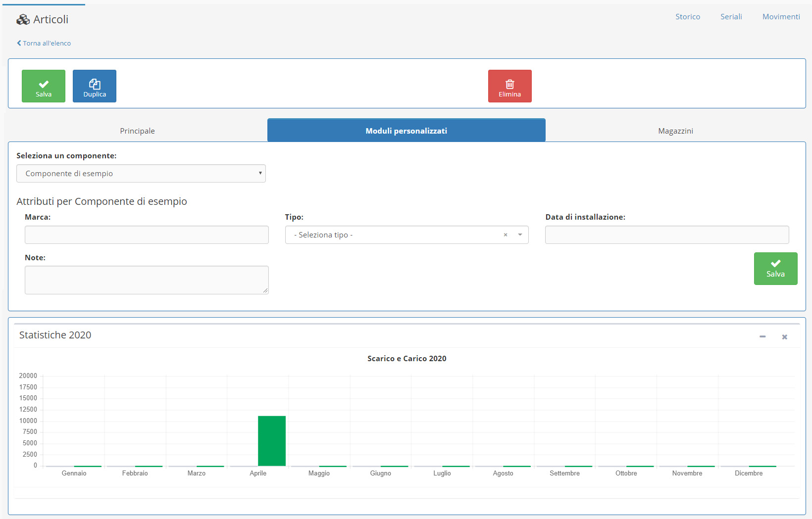Switch to the Magazzini tab
812x519 pixels.
tap(675, 131)
